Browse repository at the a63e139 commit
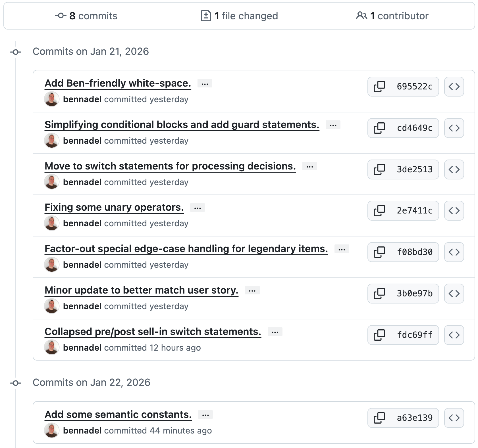Screen dimensions: 478x448 click(x=454, y=418)
